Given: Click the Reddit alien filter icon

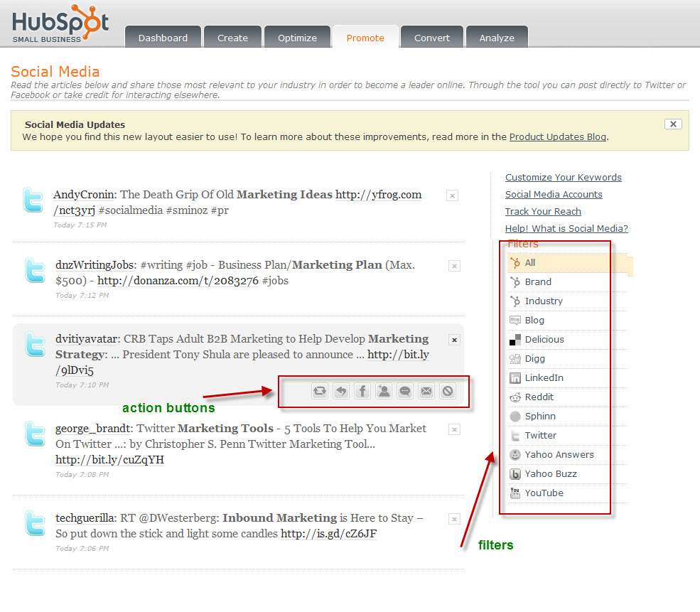Looking at the screenshot, I should (515, 397).
